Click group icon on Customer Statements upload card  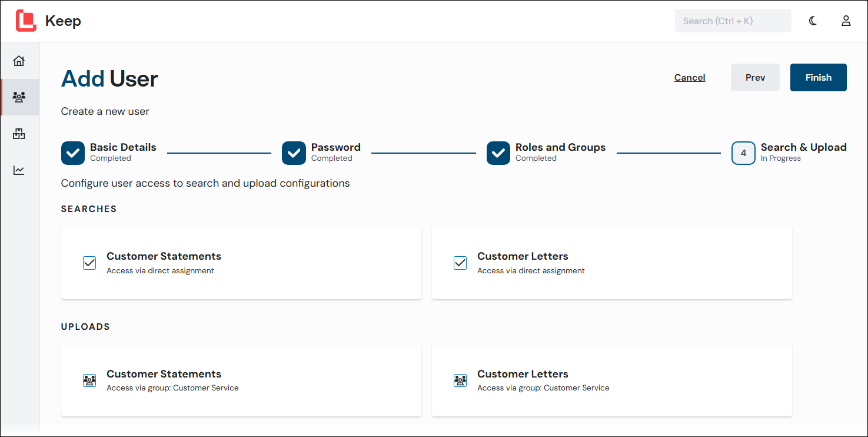pos(89,380)
